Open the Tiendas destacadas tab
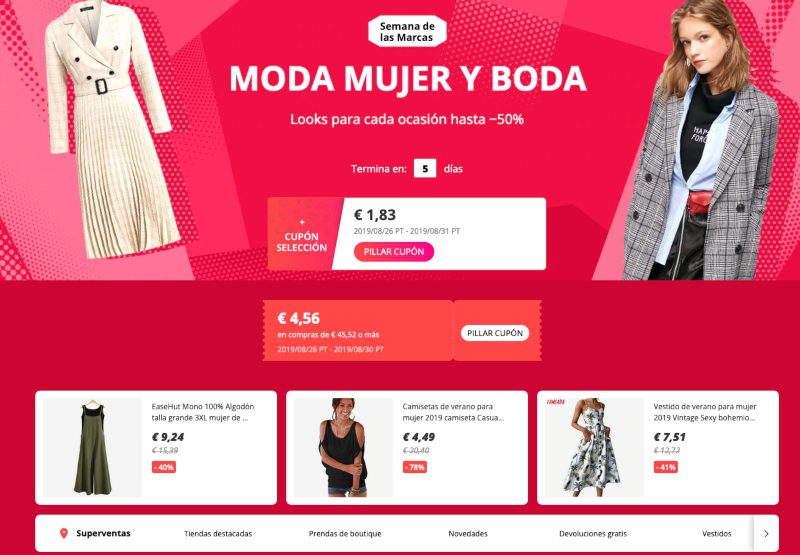The height and width of the screenshot is (555, 800). pyautogui.click(x=218, y=534)
